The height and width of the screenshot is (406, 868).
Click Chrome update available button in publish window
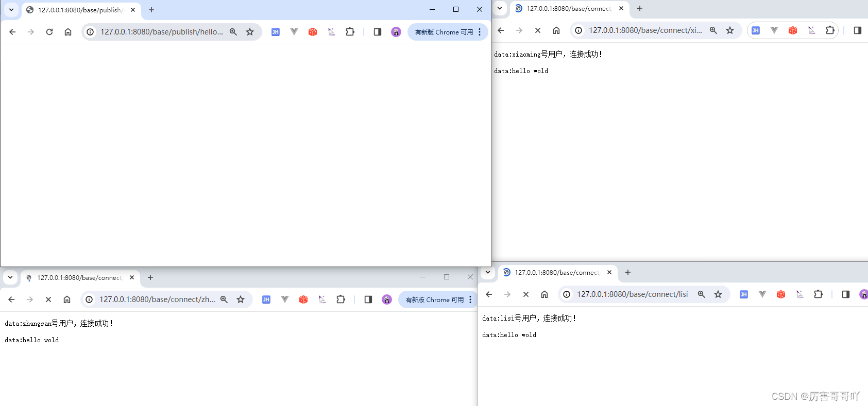(444, 32)
